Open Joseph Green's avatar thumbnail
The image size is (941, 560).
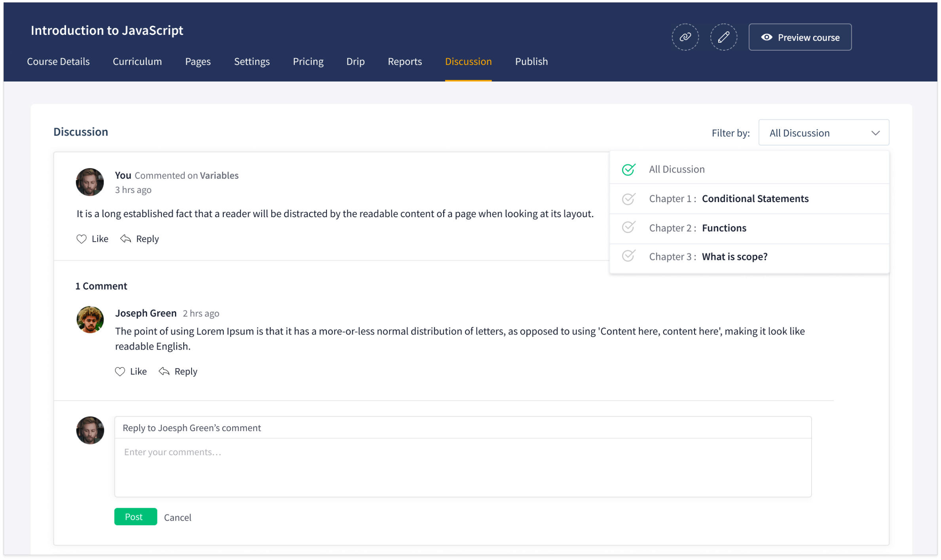(90, 320)
